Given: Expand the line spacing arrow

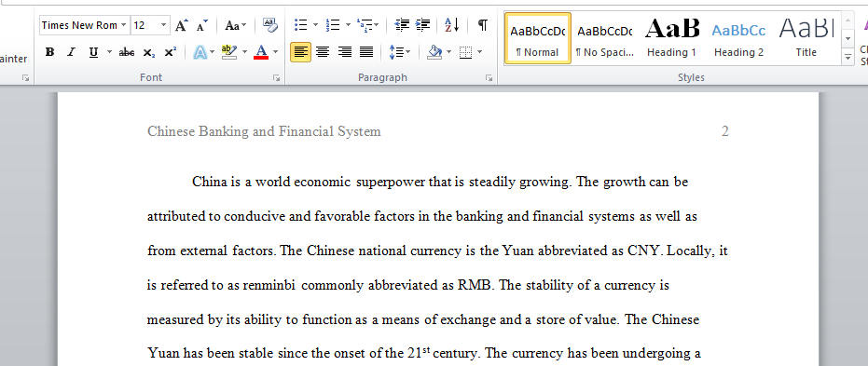Looking at the screenshot, I should tap(408, 52).
